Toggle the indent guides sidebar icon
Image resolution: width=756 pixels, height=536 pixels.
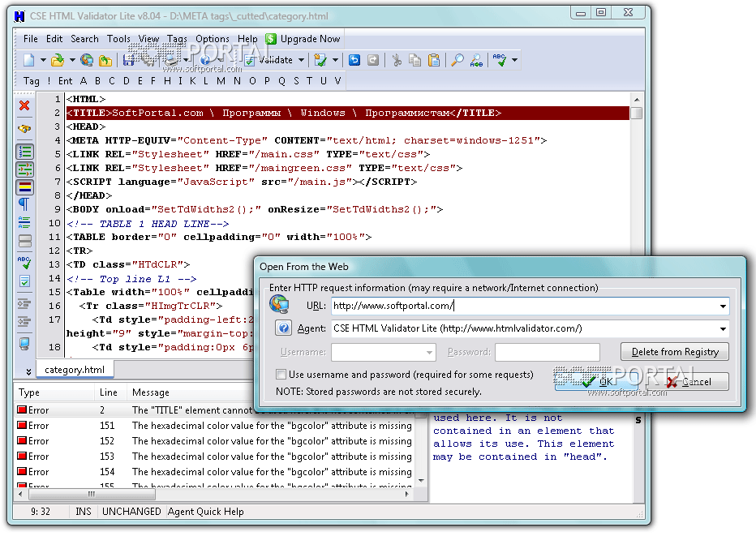(24, 169)
